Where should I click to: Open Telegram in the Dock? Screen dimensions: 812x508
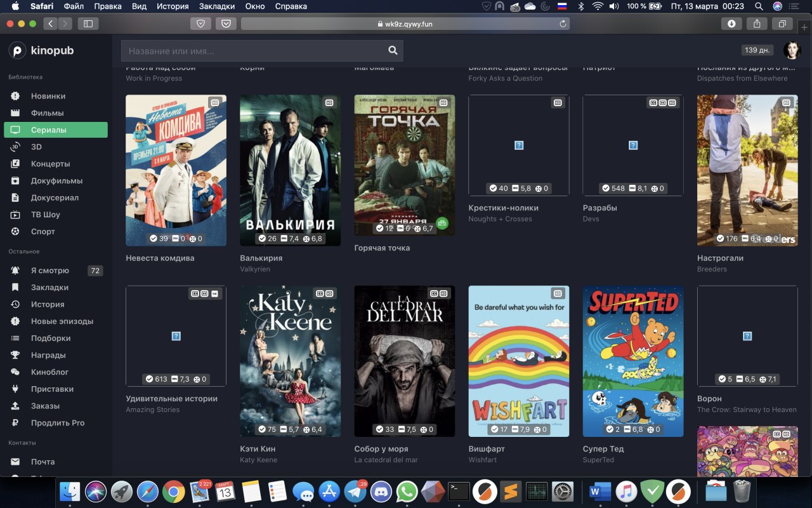355,491
